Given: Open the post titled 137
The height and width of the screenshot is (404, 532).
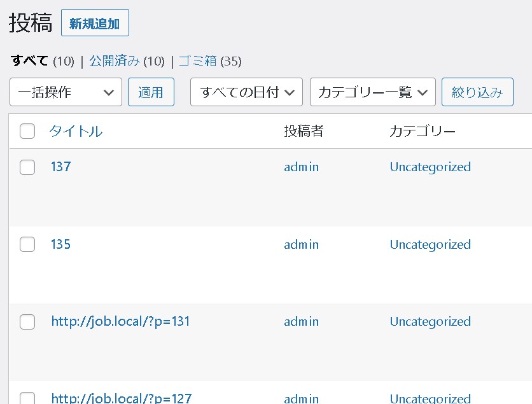Looking at the screenshot, I should point(60,167).
